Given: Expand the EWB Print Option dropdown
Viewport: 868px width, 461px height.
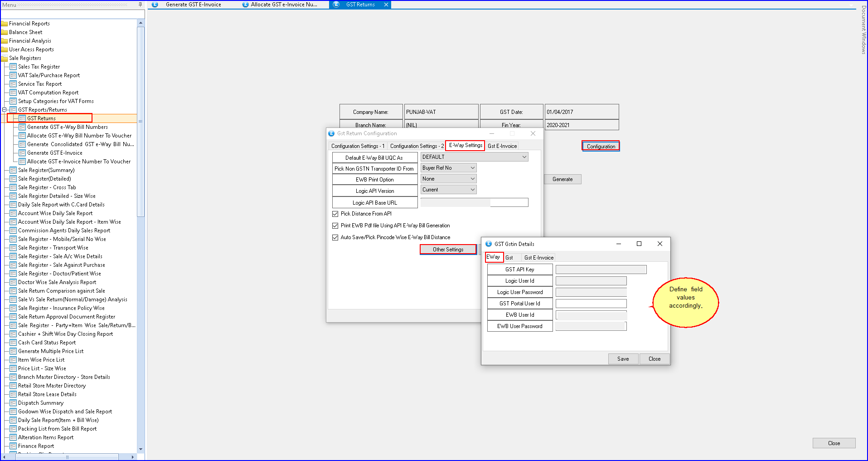Looking at the screenshot, I should coord(472,179).
